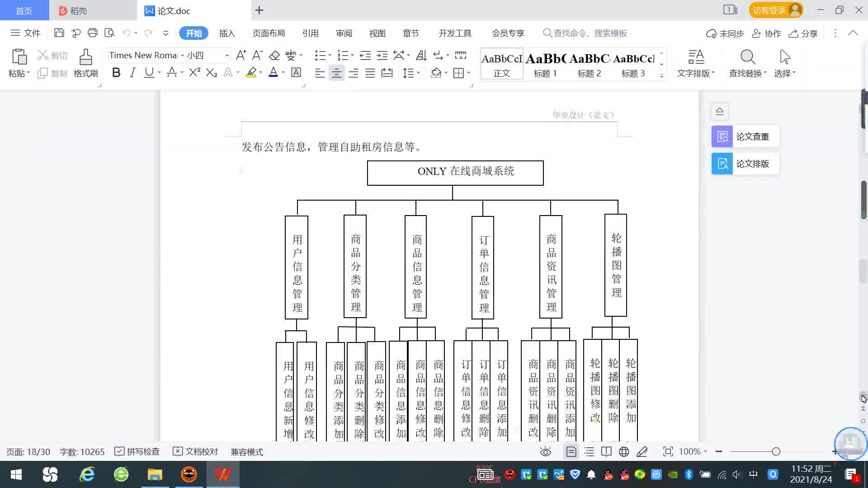The width and height of the screenshot is (868, 488).
Task: Click the yellow highlight color button
Action: point(251,72)
